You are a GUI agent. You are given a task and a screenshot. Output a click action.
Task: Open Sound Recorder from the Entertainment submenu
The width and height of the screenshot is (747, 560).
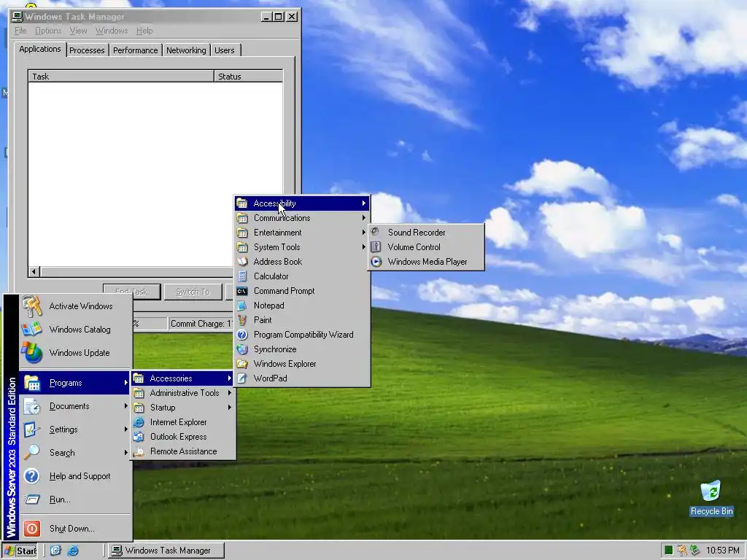click(x=426, y=233)
